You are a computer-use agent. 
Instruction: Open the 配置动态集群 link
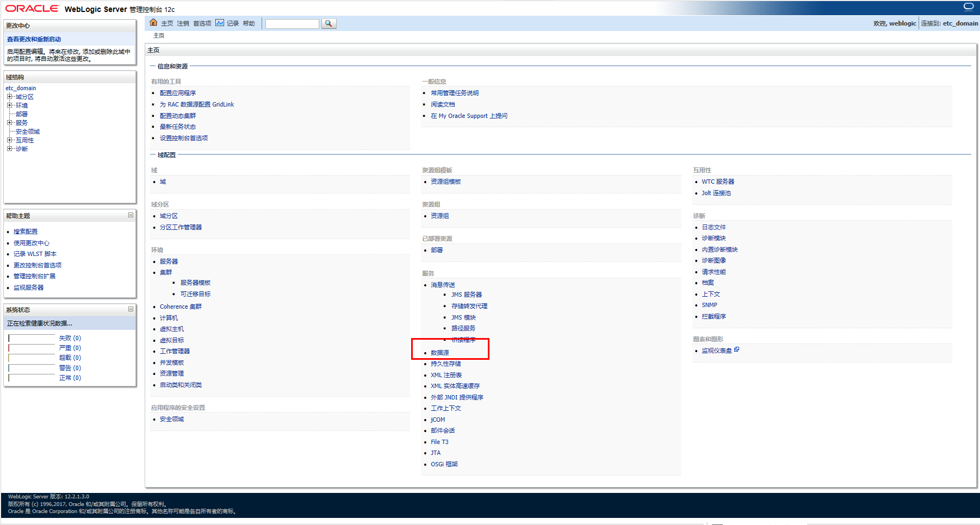178,116
